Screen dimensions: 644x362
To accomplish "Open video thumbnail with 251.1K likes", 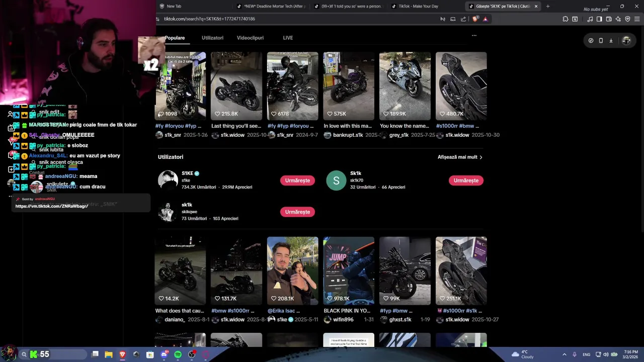I will tap(461, 270).
